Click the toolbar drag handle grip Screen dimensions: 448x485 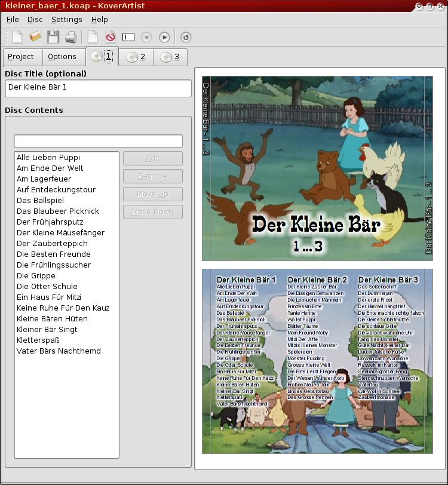[5, 37]
